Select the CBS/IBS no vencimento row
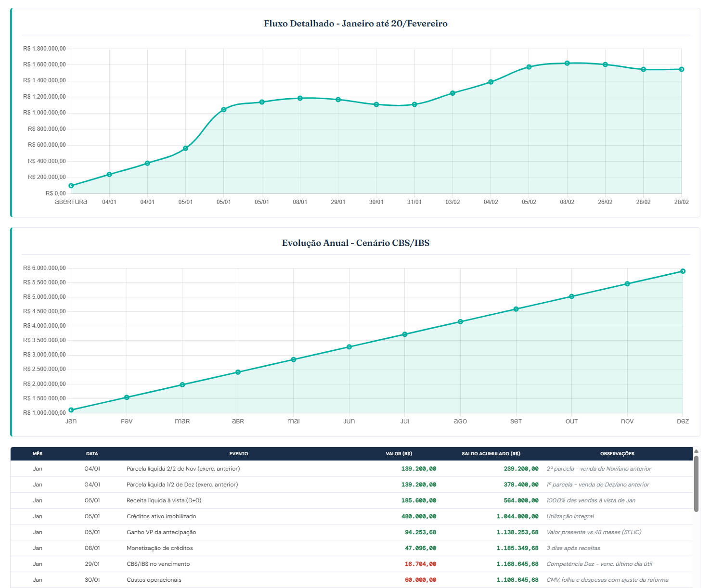Viewport: 711px width, 588px height. (x=351, y=564)
